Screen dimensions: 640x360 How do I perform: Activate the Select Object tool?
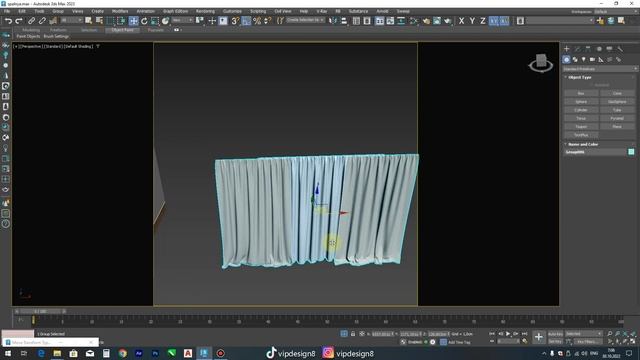coord(88,21)
